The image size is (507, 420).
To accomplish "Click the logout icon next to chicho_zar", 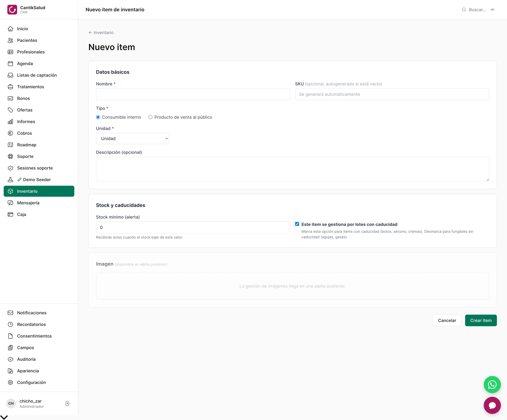I will pyautogui.click(x=68, y=403).
